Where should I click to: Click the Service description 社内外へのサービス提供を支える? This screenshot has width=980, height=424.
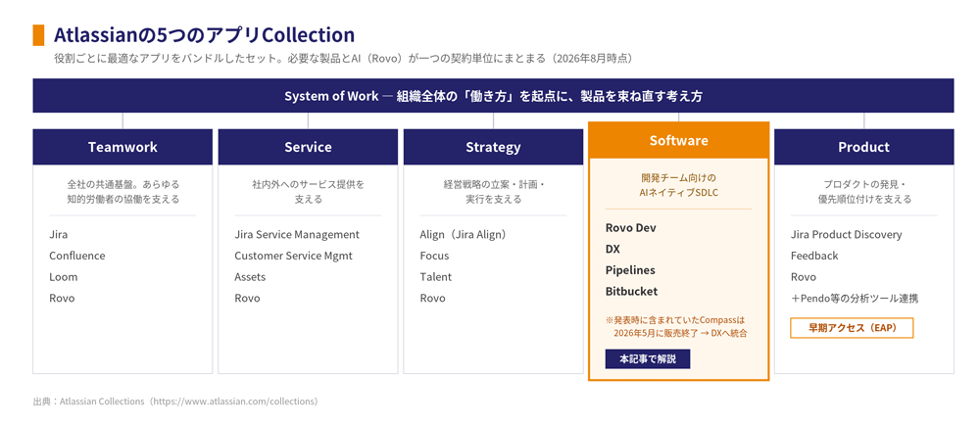click(x=308, y=192)
